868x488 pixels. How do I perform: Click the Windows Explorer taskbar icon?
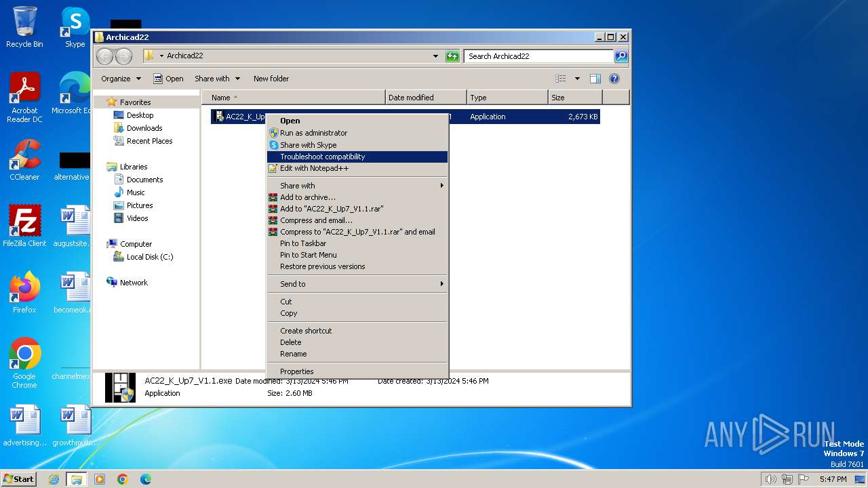coord(77,479)
